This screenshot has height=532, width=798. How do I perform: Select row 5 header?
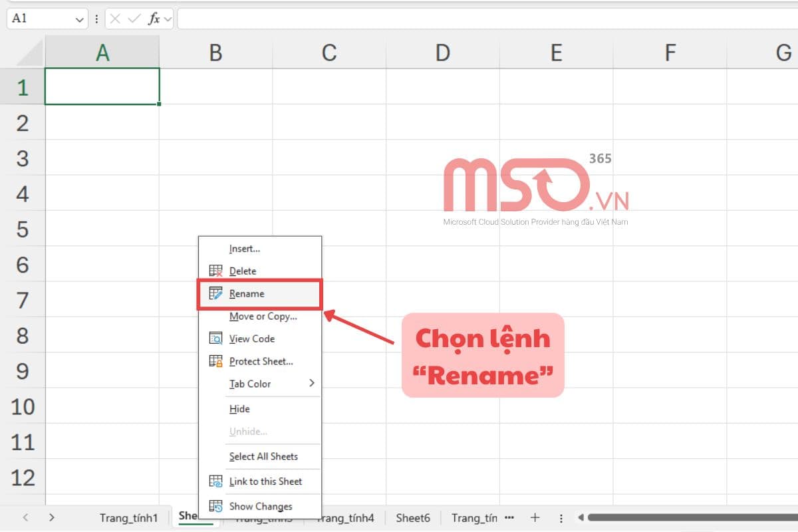pos(23,229)
